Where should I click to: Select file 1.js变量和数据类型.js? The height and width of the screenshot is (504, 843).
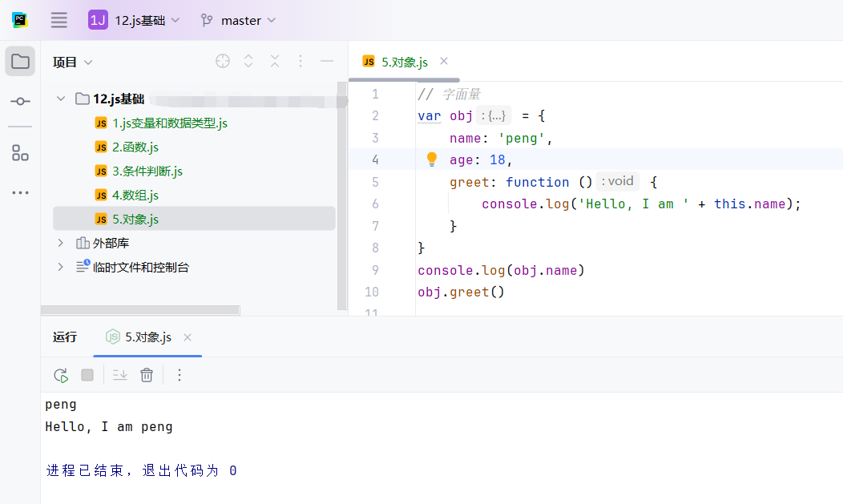[161, 123]
